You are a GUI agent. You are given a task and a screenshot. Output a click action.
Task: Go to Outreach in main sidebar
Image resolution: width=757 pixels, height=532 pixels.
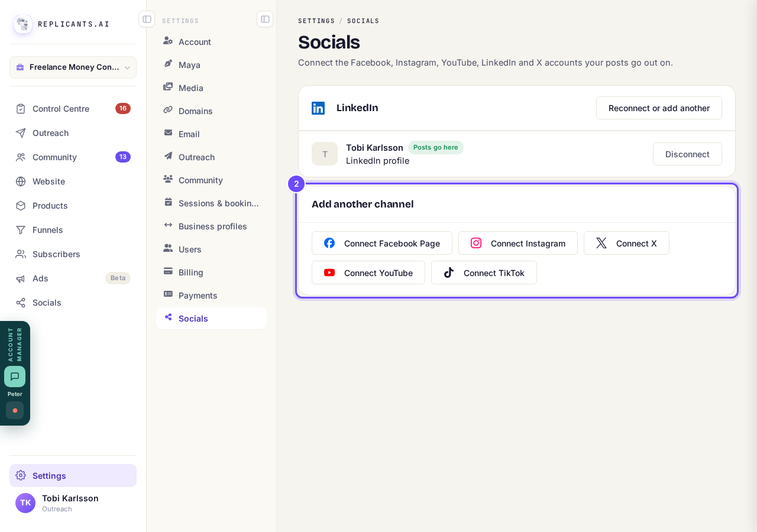pos(73,133)
